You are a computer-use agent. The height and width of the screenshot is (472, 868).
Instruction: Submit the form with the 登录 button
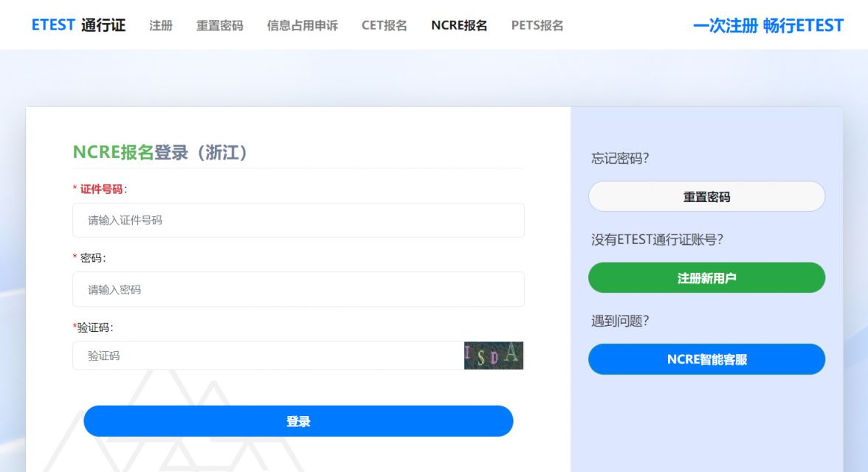pyautogui.click(x=298, y=421)
